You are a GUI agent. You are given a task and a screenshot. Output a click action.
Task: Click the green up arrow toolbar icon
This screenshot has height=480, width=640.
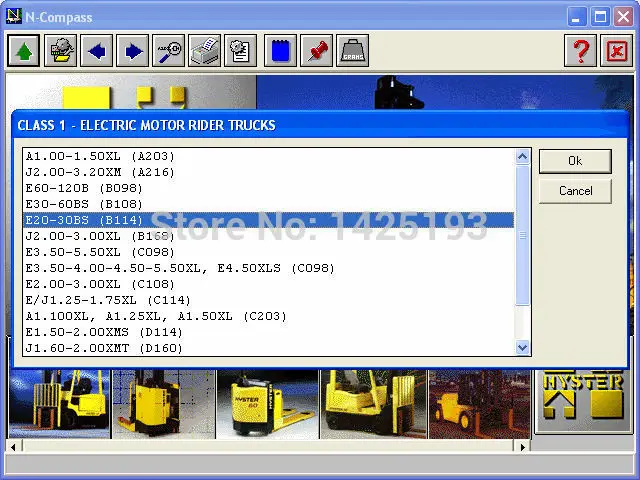(24, 51)
